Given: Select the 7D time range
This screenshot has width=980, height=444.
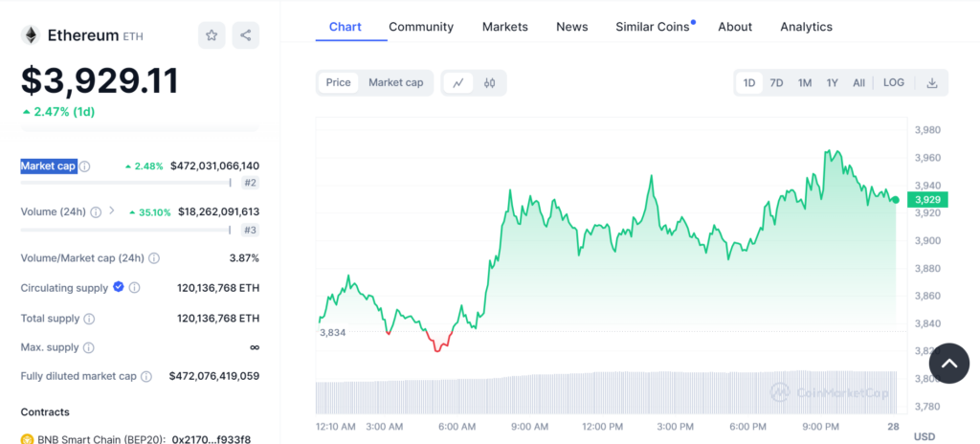Looking at the screenshot, I should click(x=776, y=82).
